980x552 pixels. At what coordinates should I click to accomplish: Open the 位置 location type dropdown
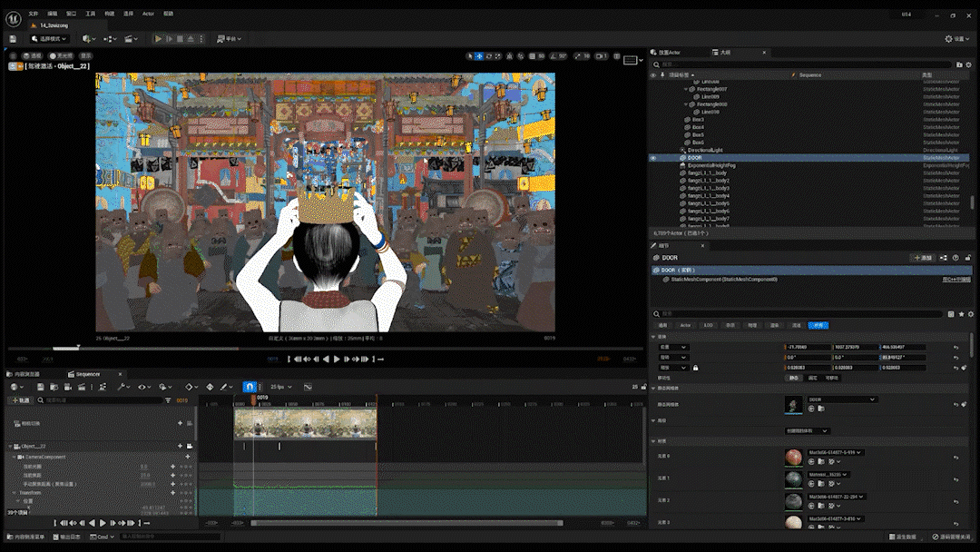click(673, 347)
